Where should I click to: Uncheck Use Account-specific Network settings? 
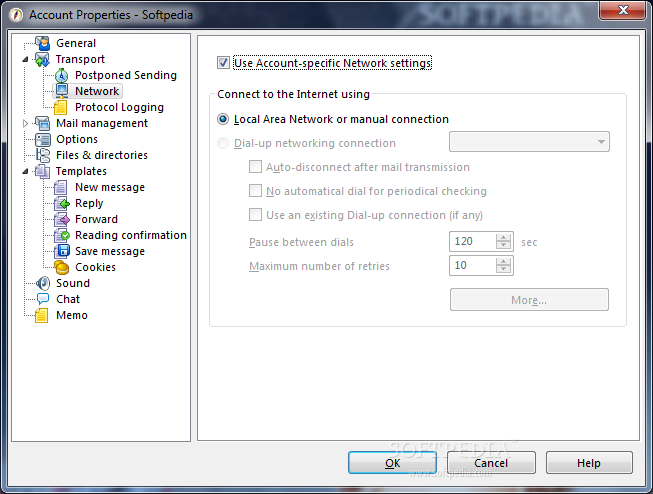click(x=223, y=63)
